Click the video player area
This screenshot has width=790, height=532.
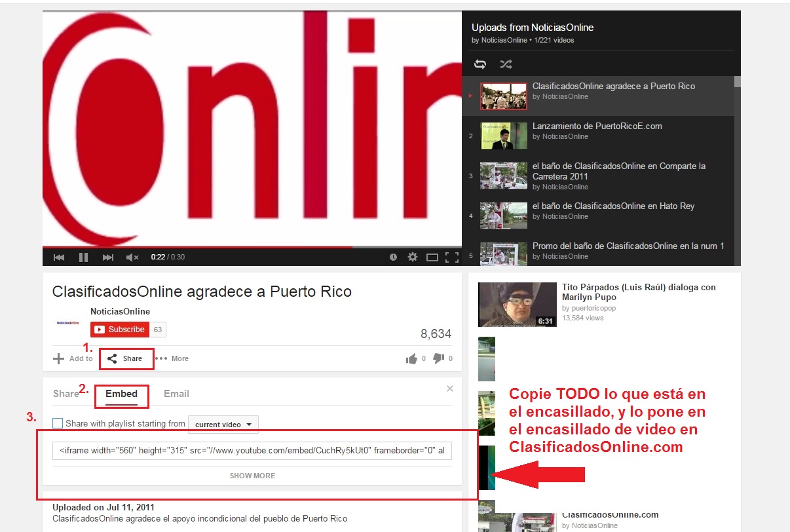tap(252, 128)
